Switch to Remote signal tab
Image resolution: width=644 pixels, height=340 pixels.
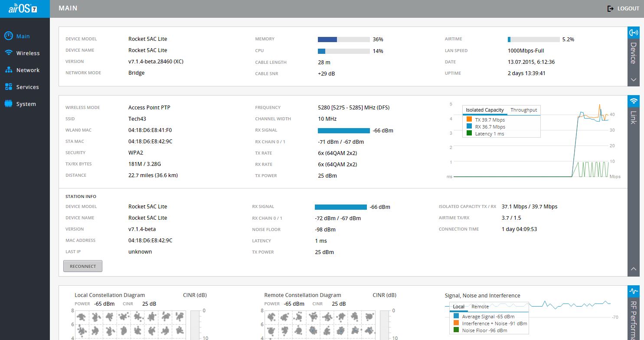480,307
